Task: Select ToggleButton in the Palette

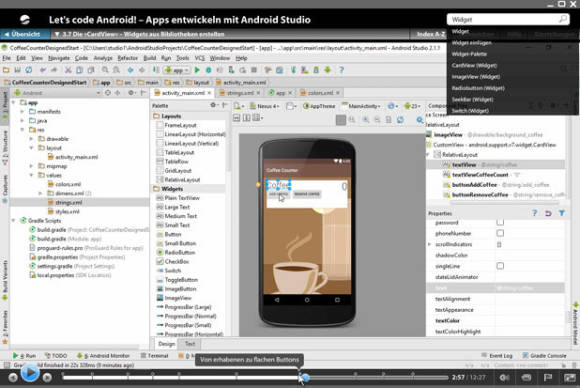Action: coord(181,280)
